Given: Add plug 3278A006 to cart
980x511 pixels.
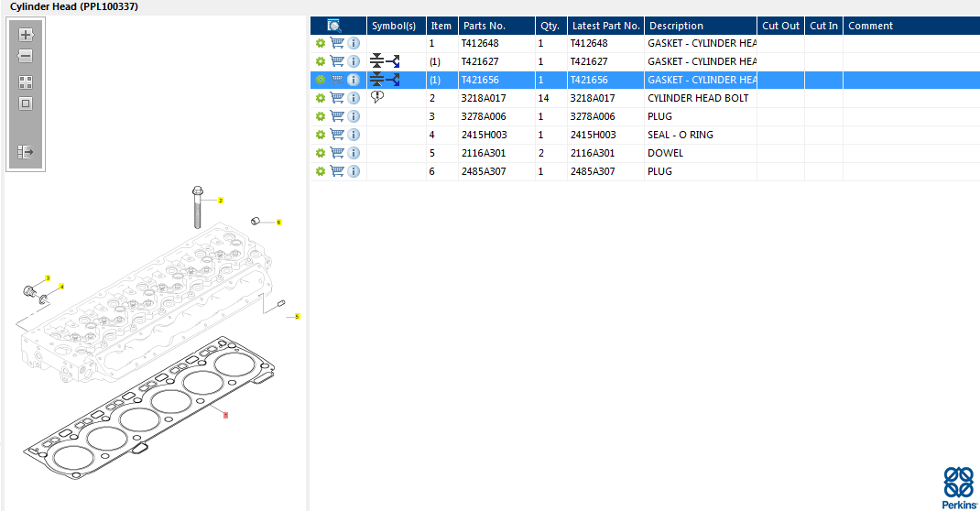Looking at the screenshot, I should (337, 116).
